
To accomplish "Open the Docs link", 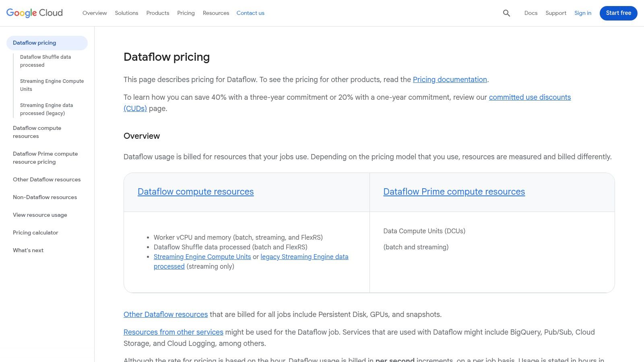I will [x=531, y=13].
